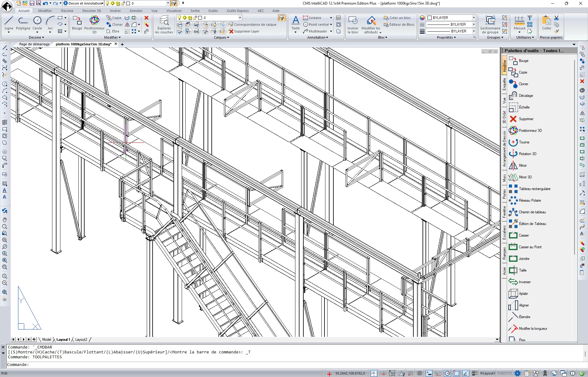
Task: Click Éditeur de Blocs
Action: (x=399, y=25)
